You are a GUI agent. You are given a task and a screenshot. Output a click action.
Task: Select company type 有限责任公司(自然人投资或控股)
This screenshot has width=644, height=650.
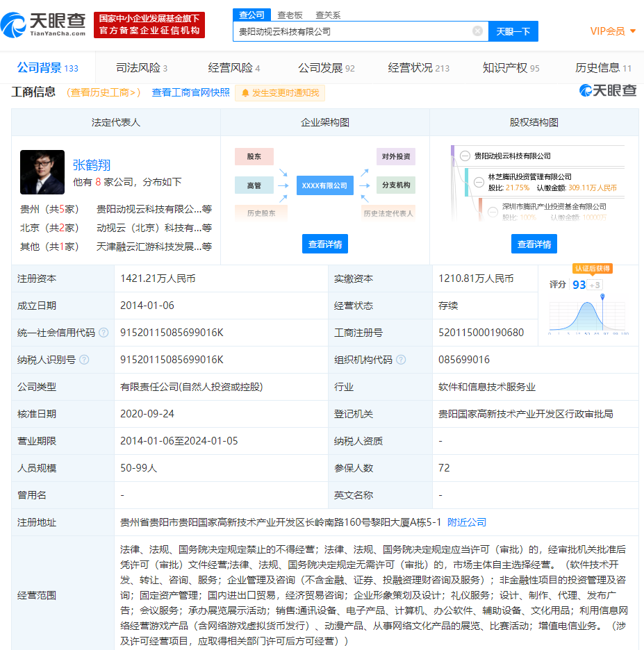[x=192, y=387]
